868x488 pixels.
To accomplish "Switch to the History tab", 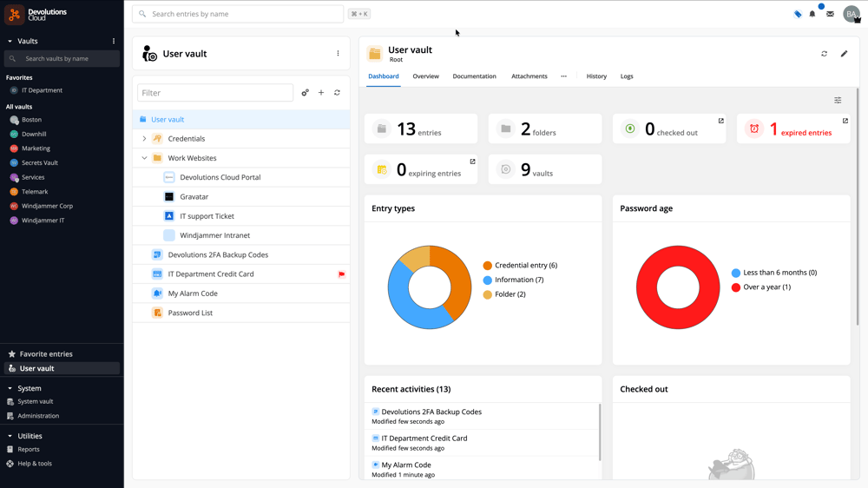I will tap(596, 76).
